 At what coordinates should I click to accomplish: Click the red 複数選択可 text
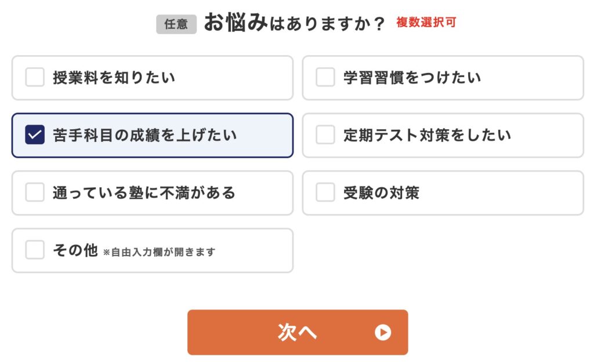(x=425, y=21)
